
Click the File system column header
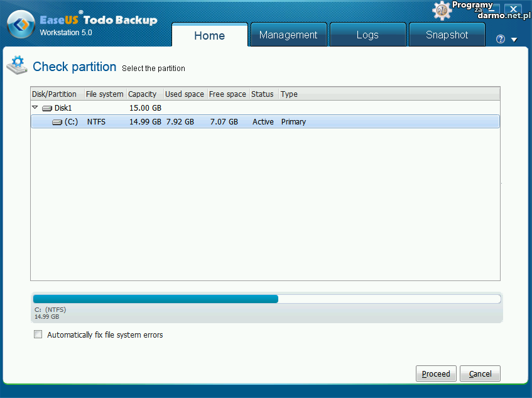[x=104, y=94]
